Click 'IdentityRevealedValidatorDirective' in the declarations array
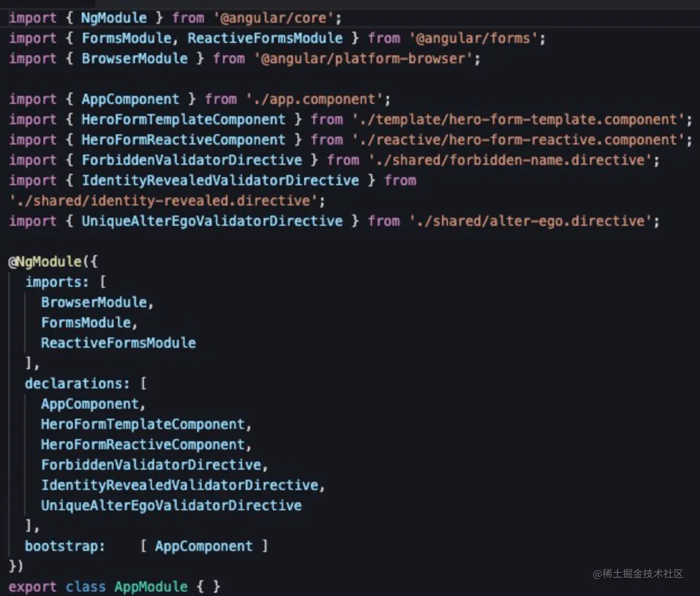Viewport: 700px width, 596px height. (180, 485)
